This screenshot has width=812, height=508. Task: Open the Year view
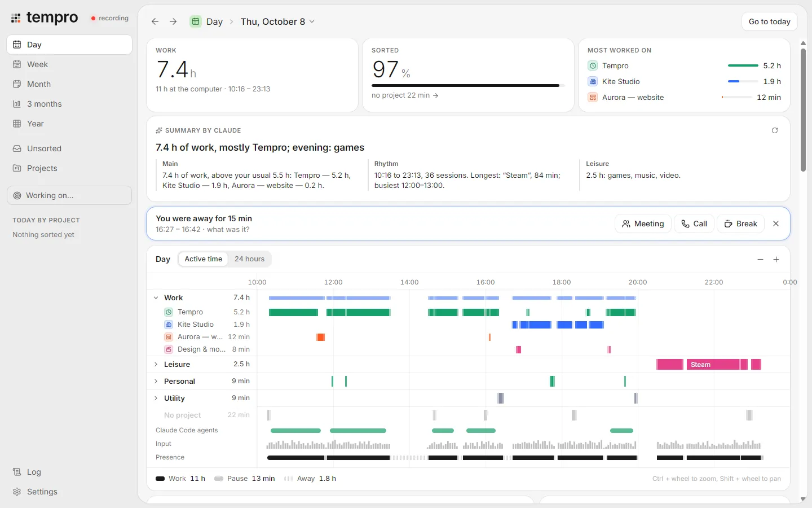click(x=69, y=124)
